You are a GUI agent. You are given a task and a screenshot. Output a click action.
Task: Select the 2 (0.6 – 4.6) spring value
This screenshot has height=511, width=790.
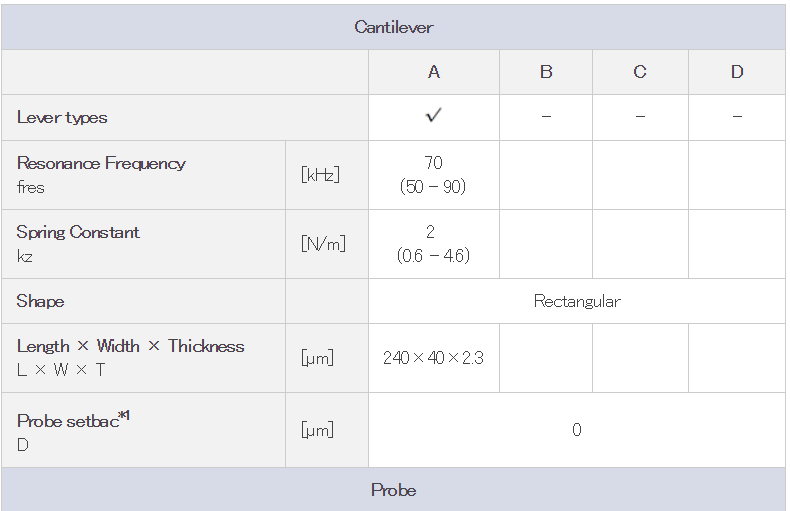pyautogui.click(x=433, y=244)
